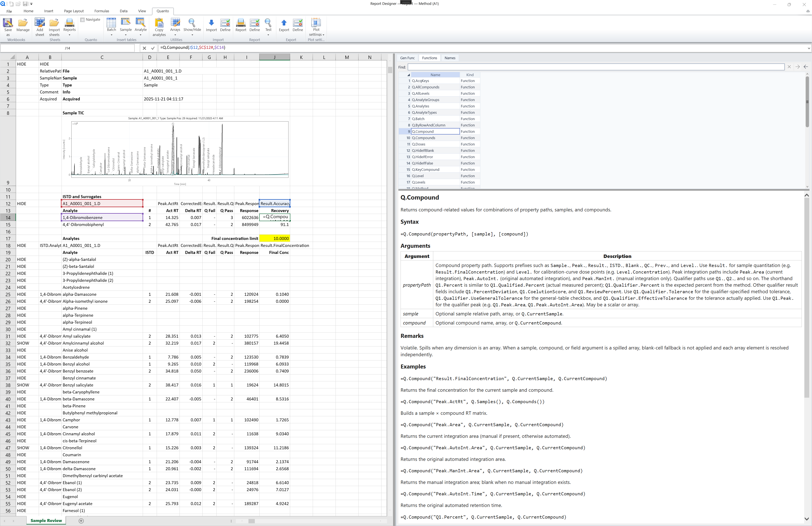
Task: Click the Add sheet icon
Action: (40, 22)
